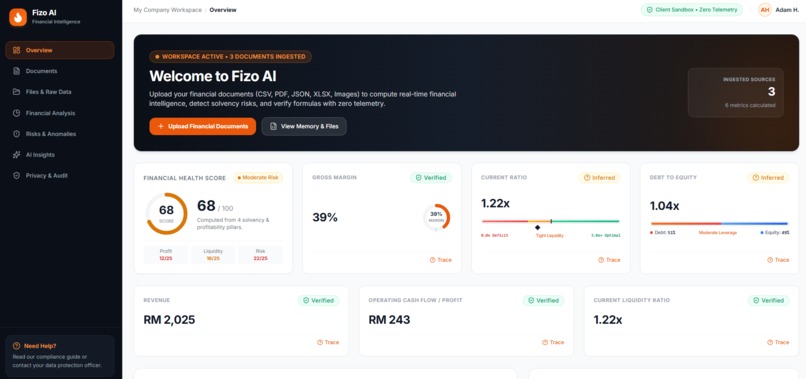Click the Debt to Equity leverage bar
This screenshot has height=379, width=806.
click(719, 224)
